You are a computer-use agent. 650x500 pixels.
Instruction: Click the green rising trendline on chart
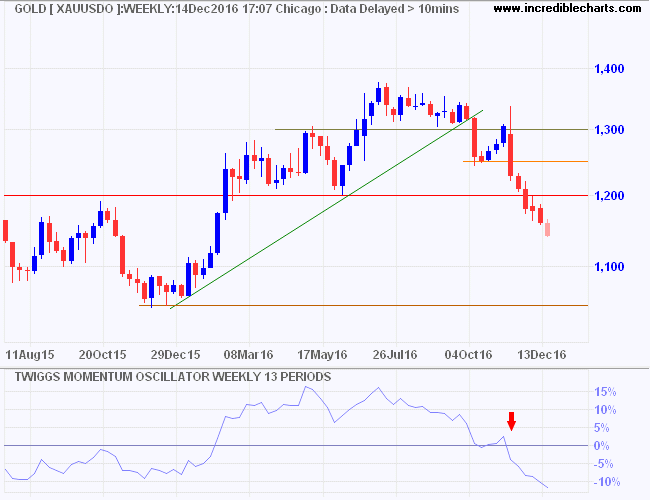pyautogui.click(x=327, y=209)
